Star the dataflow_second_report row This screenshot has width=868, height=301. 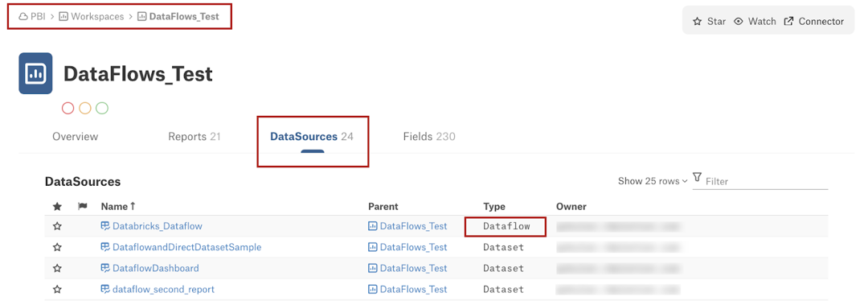click(x=57, y=290)
